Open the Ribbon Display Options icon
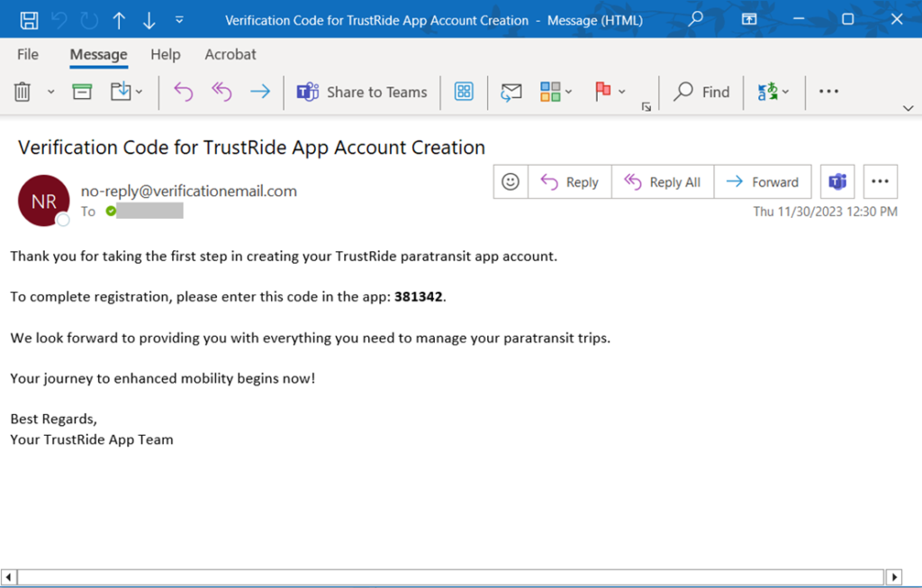922x588 pixels. tap(748, 20)
